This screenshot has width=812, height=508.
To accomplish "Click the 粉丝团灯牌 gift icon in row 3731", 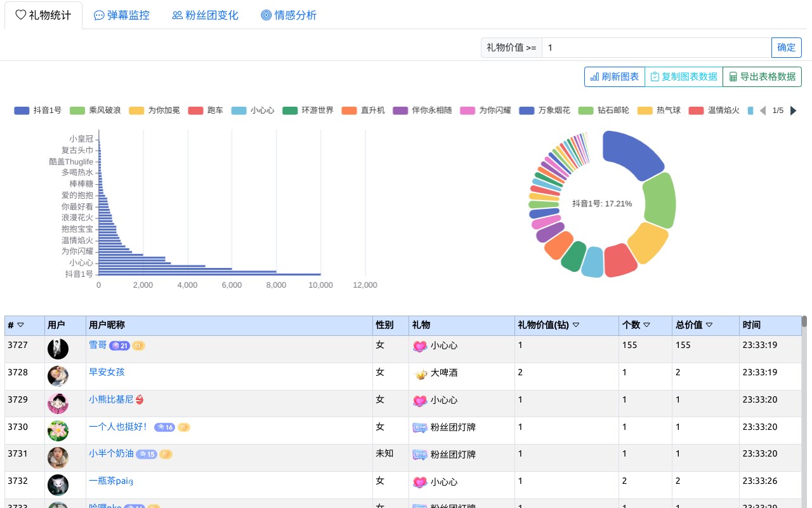I will 420,455.
